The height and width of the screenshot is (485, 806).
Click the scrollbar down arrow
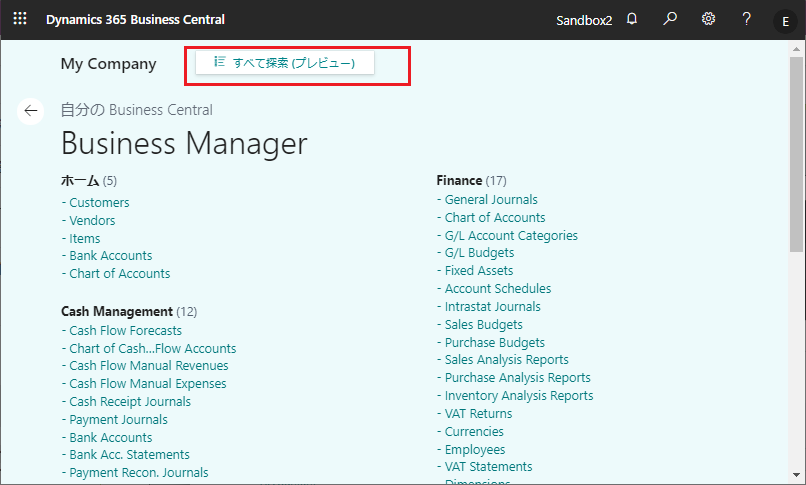796,475
